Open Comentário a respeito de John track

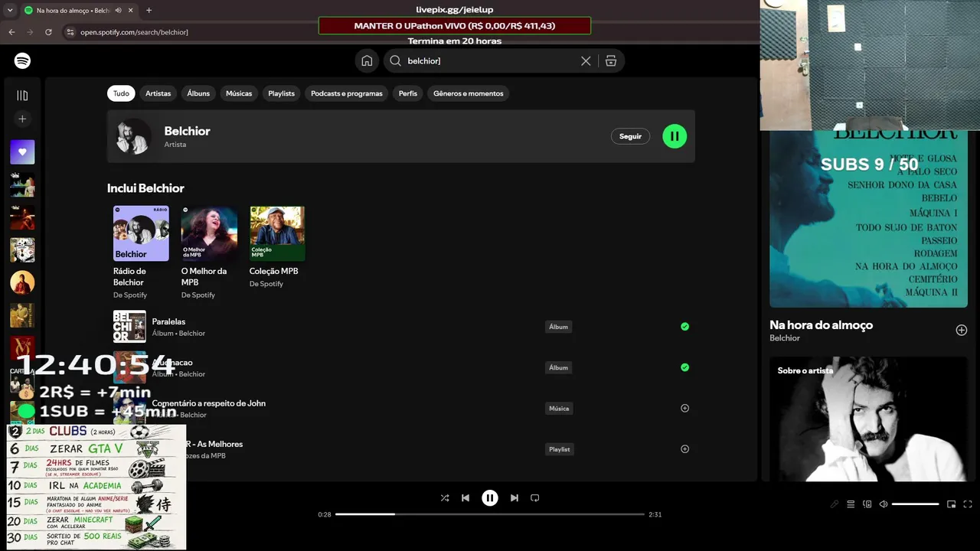[209, 403]
